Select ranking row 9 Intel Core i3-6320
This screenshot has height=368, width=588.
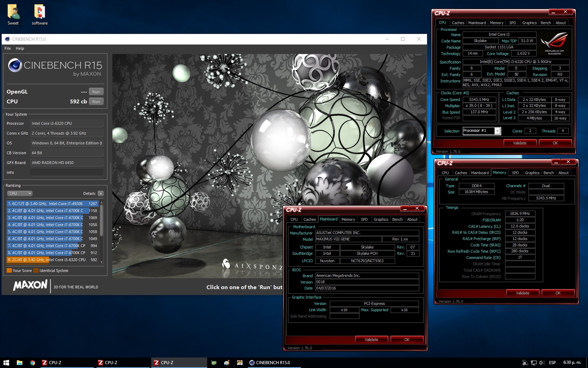(52, 260)
